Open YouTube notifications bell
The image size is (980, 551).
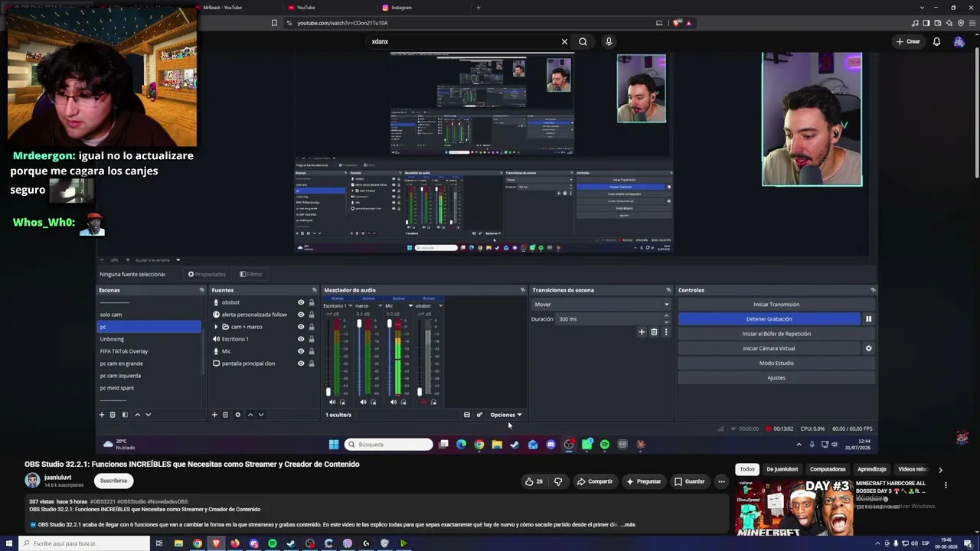[x=936, y=41]
